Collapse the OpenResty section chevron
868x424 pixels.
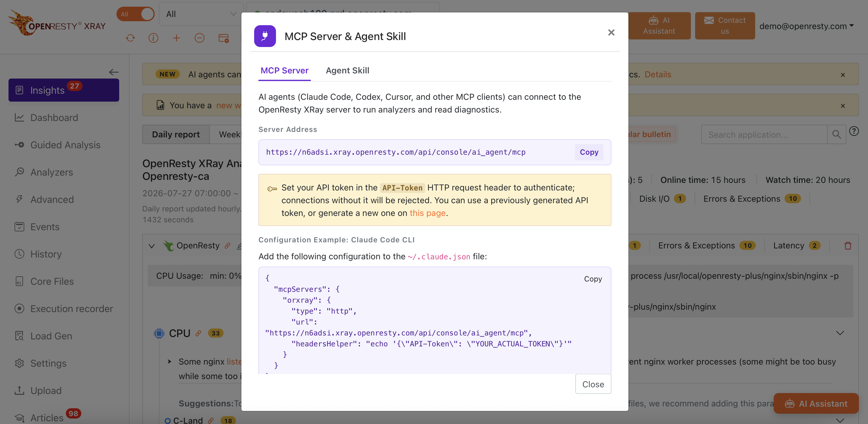[152, 246]
